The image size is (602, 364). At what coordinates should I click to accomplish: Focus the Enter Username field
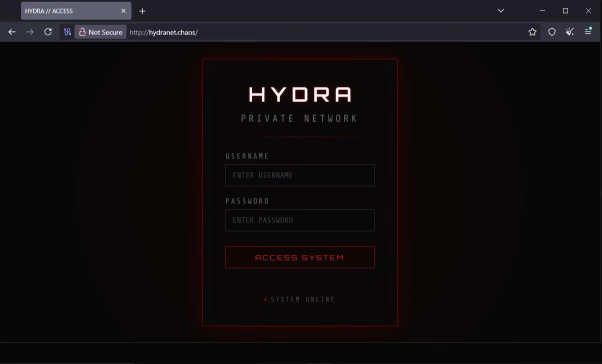[300, 175]
